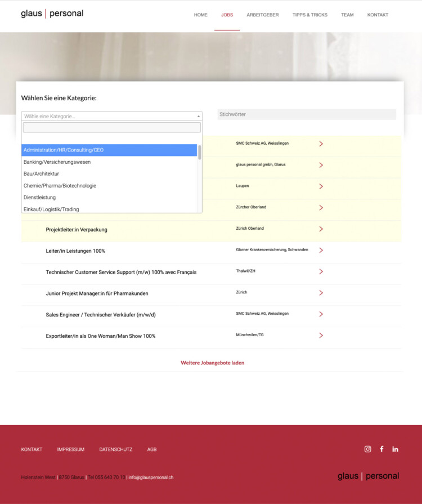
Task: Open the Facebook icon in footer
Action: pyautogui.click(x=381, y=449)
